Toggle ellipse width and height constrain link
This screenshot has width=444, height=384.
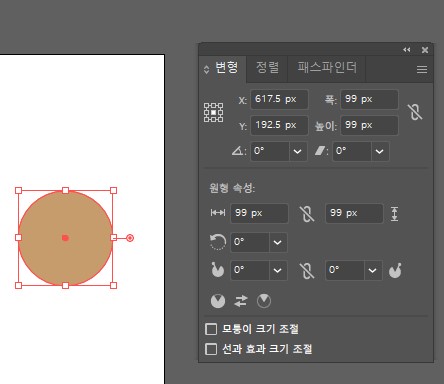pyautogui.click(x=307, y=214)
